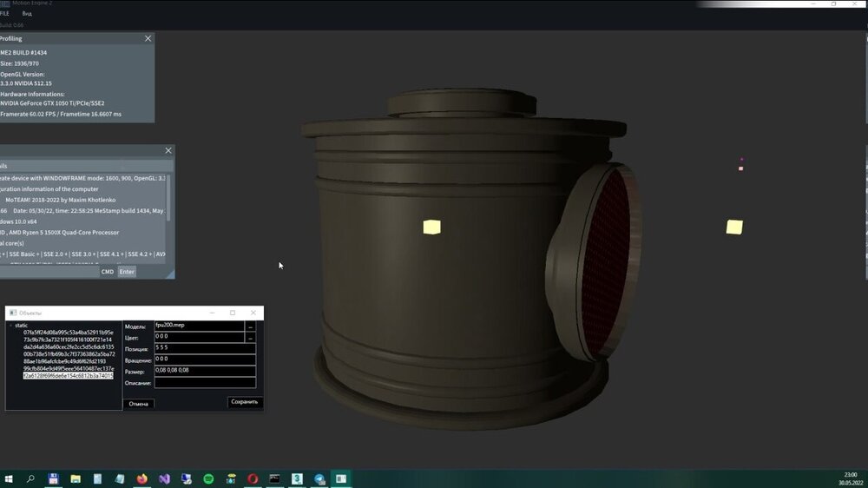The height and width of the screenshot is (488, 868).
Task: Open color picker next to Цвет field
Action: tap(251, 338)
